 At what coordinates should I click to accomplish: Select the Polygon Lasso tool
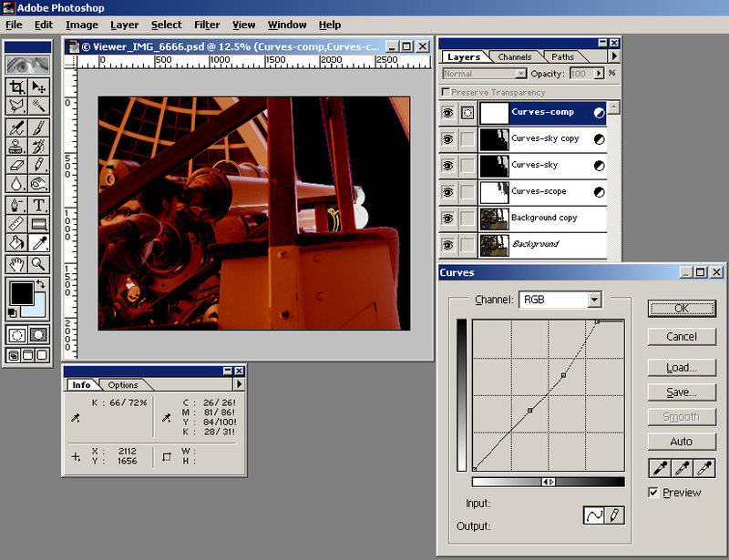(x=16, y=106)
